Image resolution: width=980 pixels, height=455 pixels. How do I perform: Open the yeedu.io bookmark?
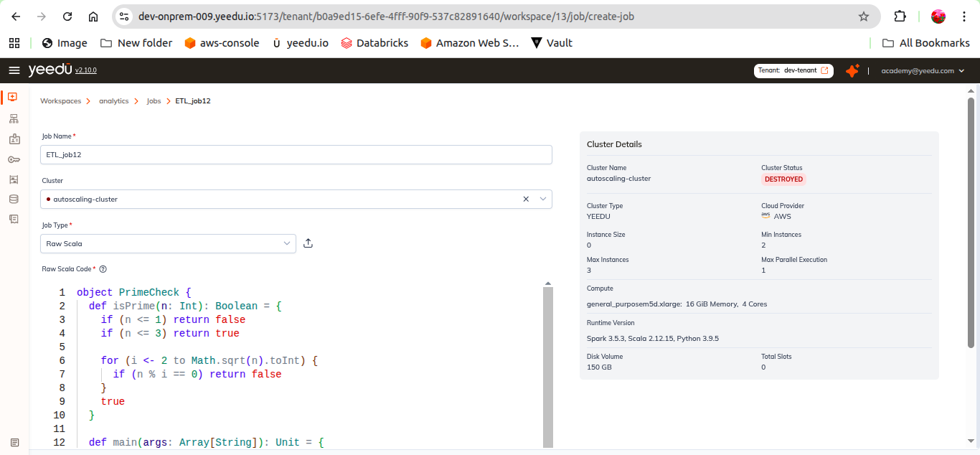tap(300, 43)
